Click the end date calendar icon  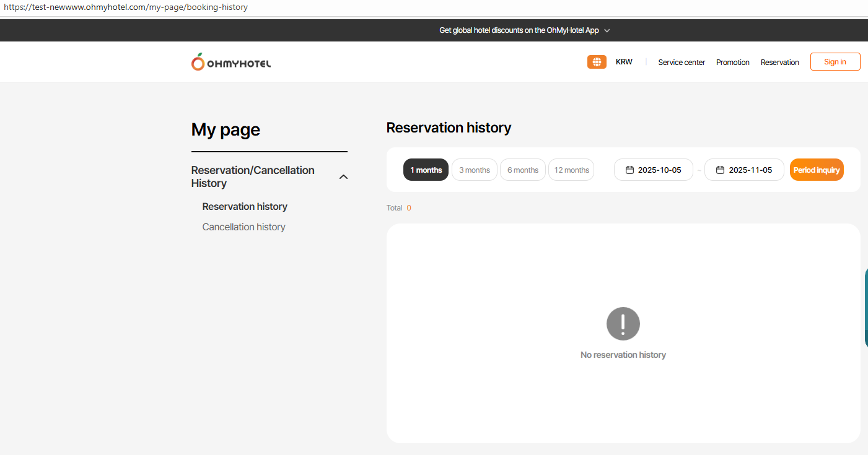click(x=720, y=170)
